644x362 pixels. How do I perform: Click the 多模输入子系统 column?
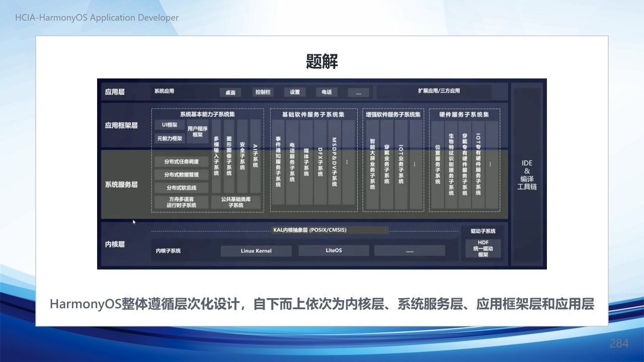point(217,156)
